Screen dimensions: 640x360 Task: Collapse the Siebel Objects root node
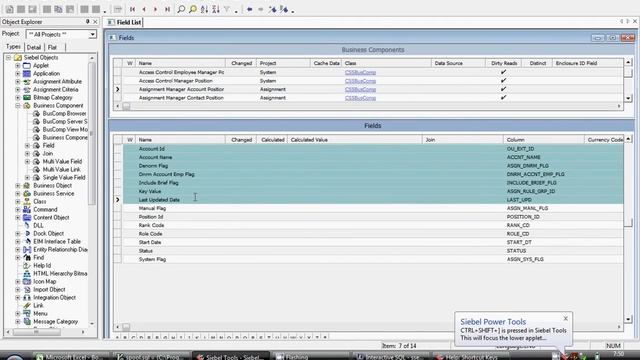[x=9, y=58]
